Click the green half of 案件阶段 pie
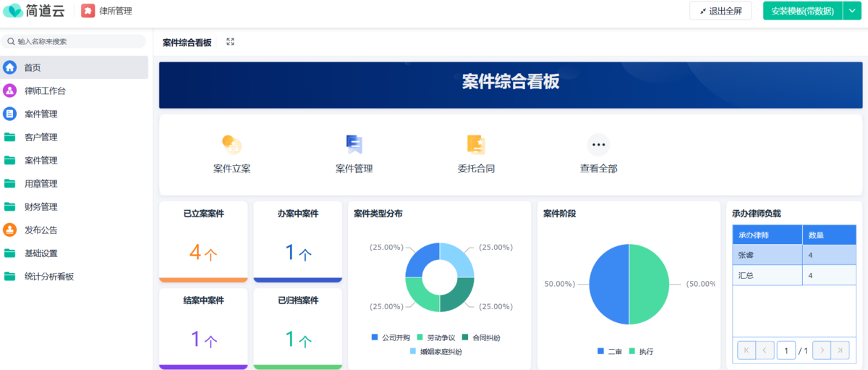Screen dimensions: 868x370 649,284
